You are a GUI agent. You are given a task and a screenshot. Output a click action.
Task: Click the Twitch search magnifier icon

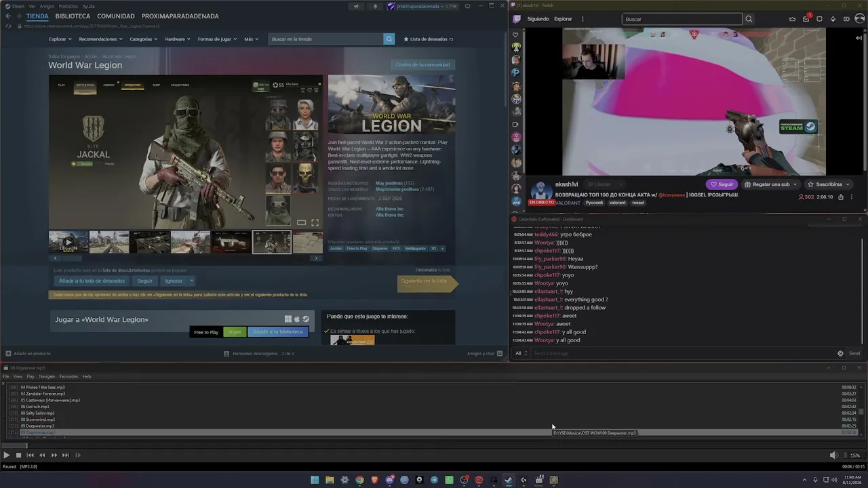pyautogui.click(x=749, y=19)
